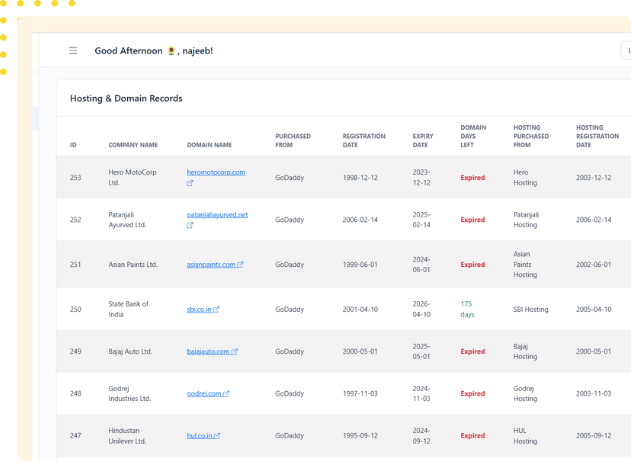Click external-link icon below patanjaliayurved.net
This screenshot has width=631, height=461.
[190, 225]
